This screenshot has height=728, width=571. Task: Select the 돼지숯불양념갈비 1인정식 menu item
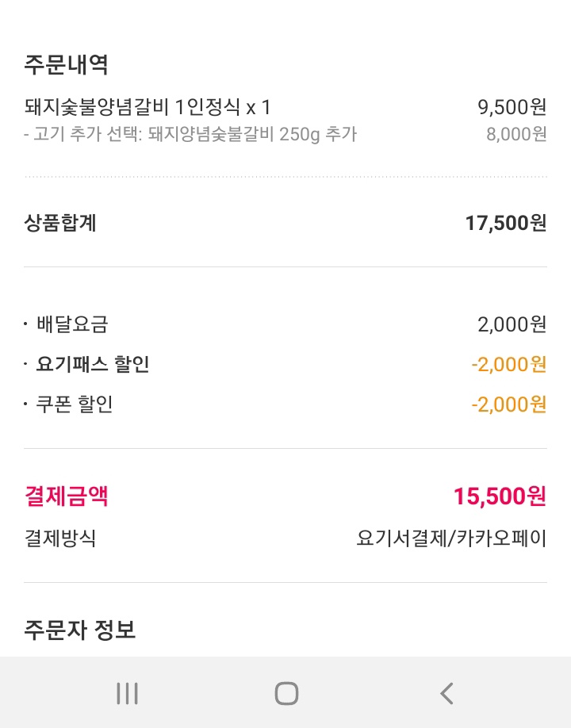pyautogui.click(x=148, y=107)
